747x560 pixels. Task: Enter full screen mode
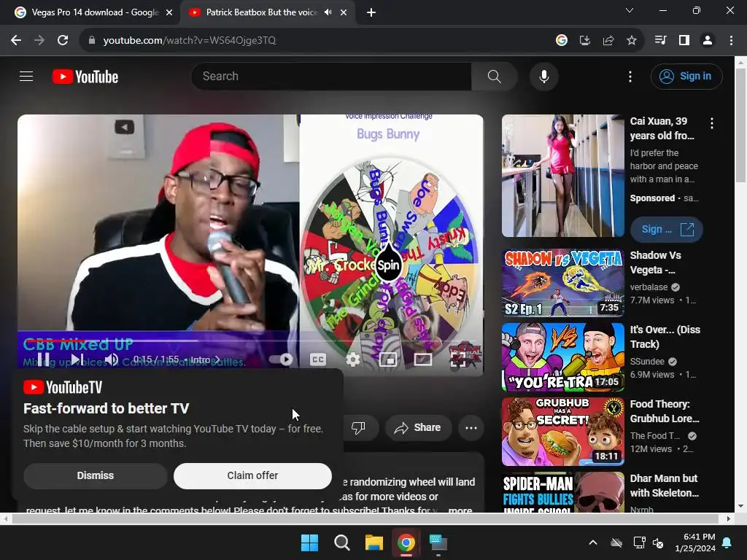[458, 359]
